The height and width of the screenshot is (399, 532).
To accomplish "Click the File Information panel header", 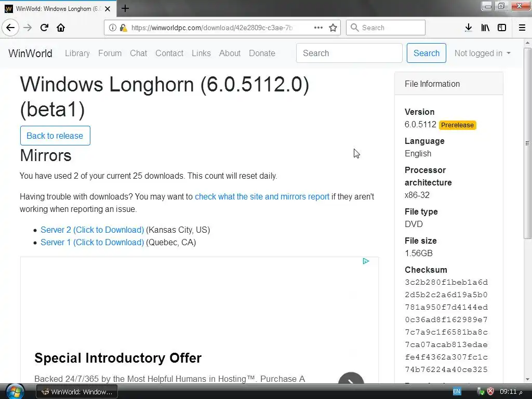I will [x=448, y=84].
